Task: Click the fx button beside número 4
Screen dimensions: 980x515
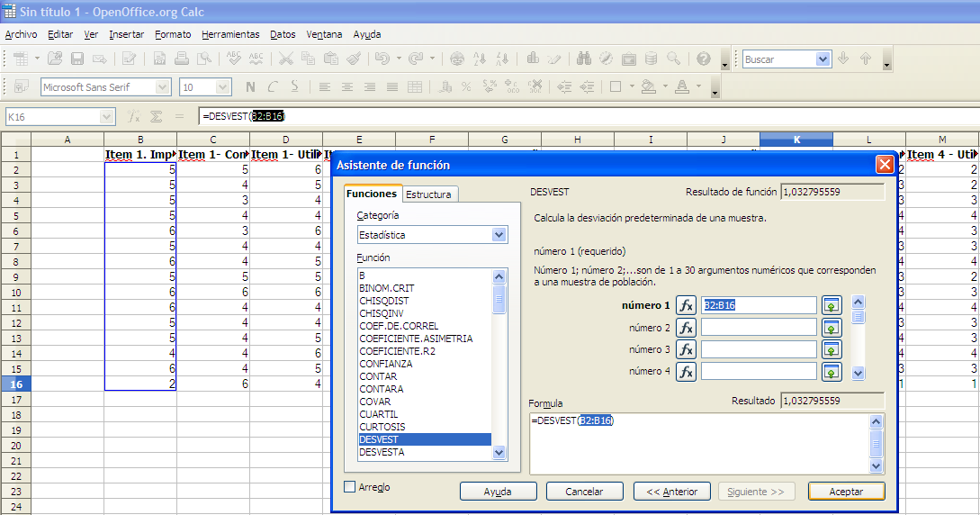Action: 686,371
